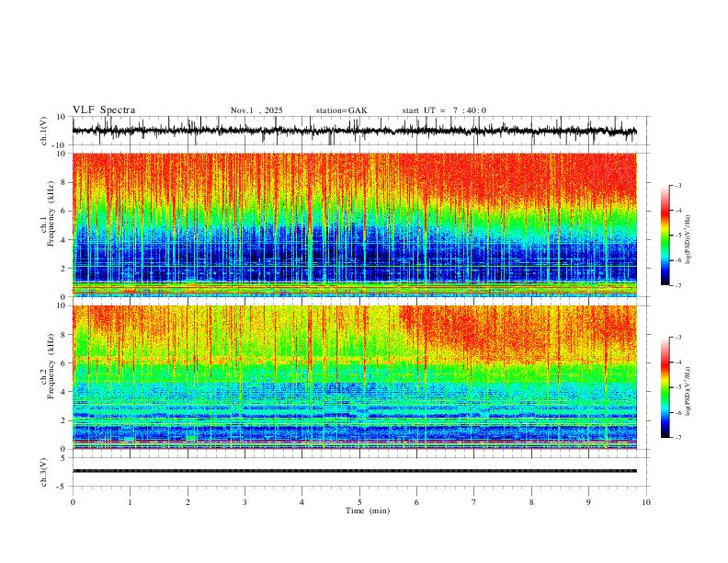Click the lower colorbar's log(PSD) label
The width and height of the screenshot is (728, 563).
click(688, 392)
